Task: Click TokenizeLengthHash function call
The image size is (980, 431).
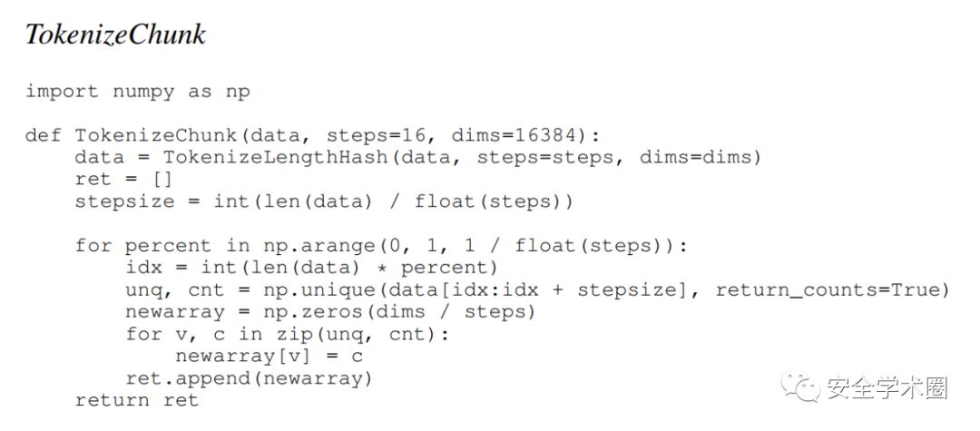Action: (275, 157)
